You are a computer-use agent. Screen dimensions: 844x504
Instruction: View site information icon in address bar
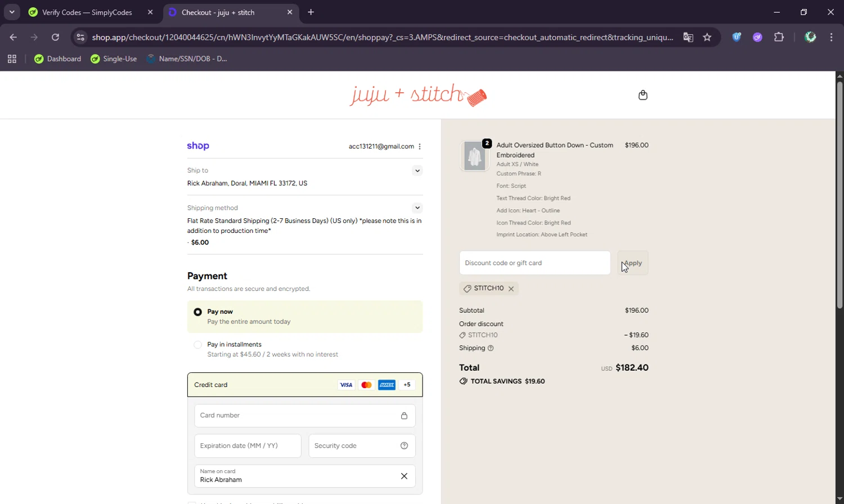click(80, 37)
